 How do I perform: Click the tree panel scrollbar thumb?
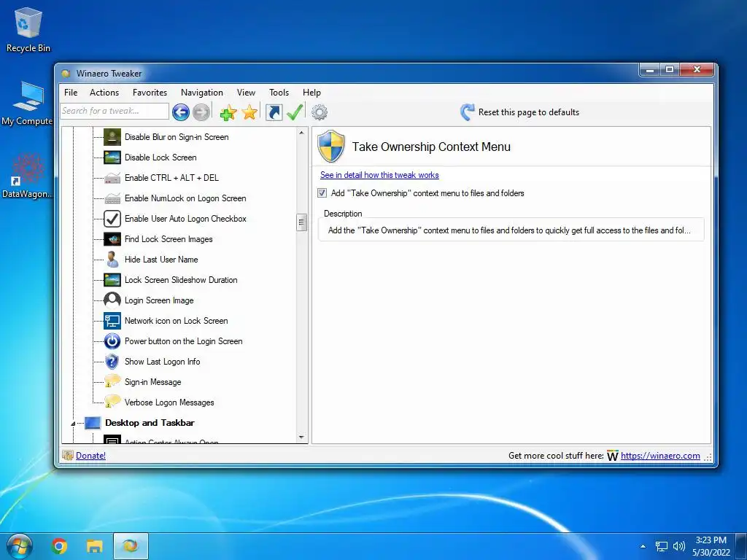(301, 222)
